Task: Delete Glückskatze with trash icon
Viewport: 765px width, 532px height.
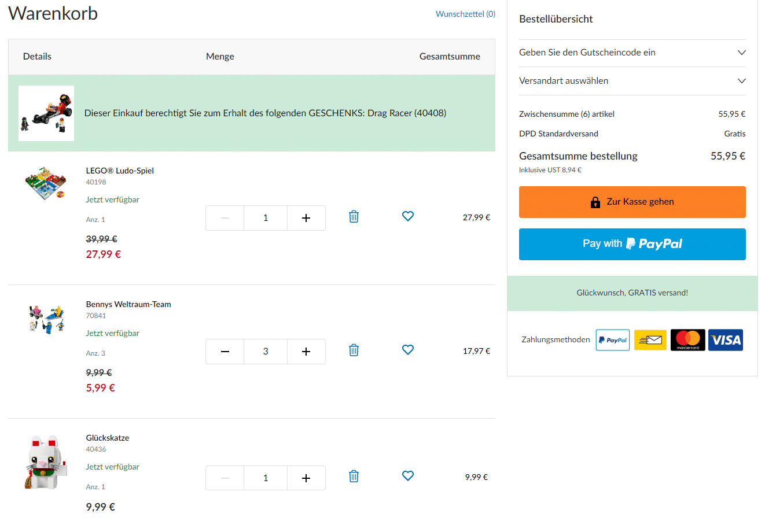Action: pos(354,476)
